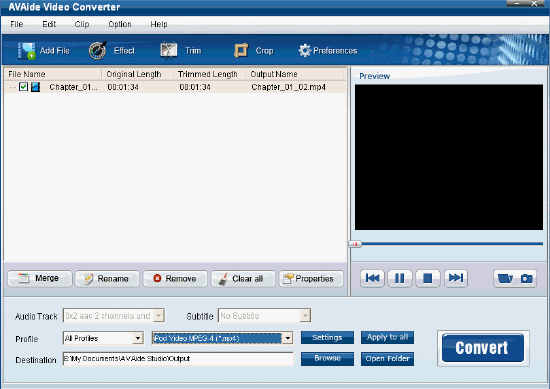The width and height of the screenshot is (550, 389).
Task: Open the Crop tool
Action: [241, 51]
